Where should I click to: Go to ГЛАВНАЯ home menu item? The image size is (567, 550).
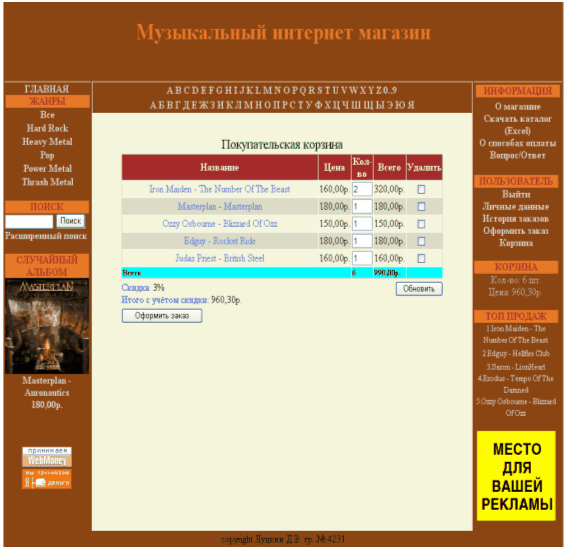(x=47, y=89)
